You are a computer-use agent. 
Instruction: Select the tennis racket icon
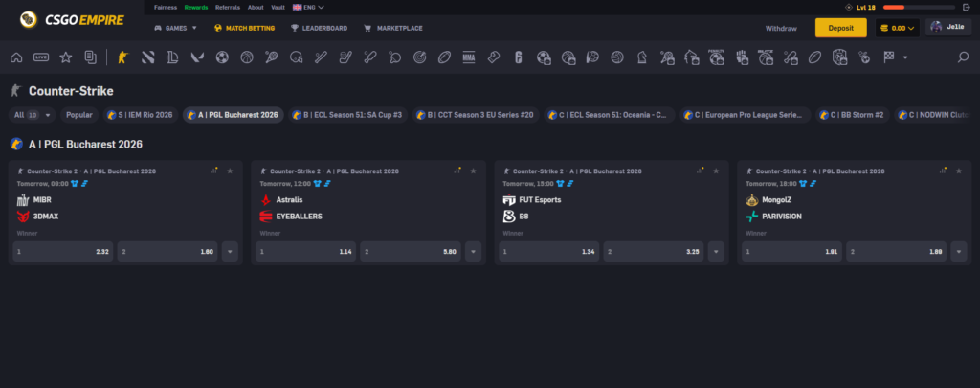pos(271,57)
